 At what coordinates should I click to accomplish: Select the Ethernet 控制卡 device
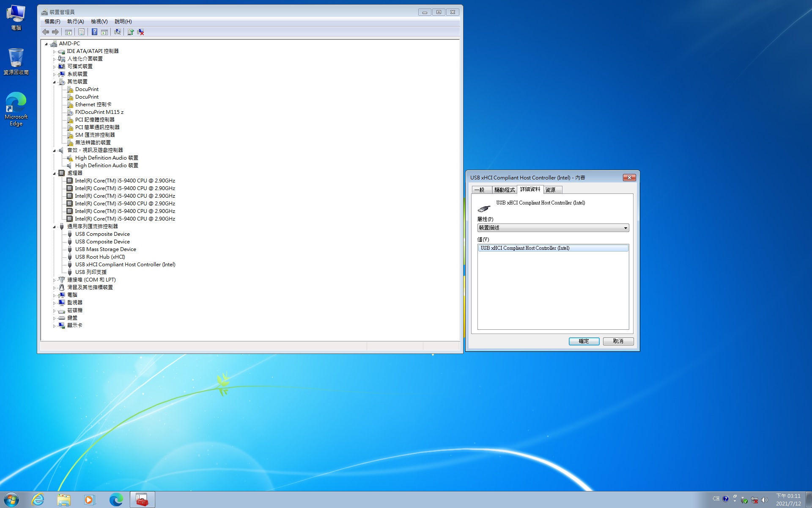(93, 105)
